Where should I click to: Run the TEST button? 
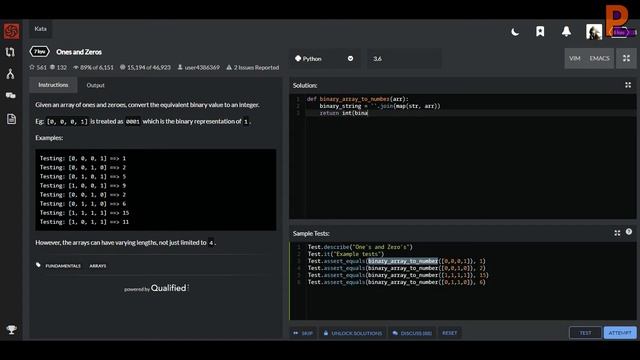point(585,333)
